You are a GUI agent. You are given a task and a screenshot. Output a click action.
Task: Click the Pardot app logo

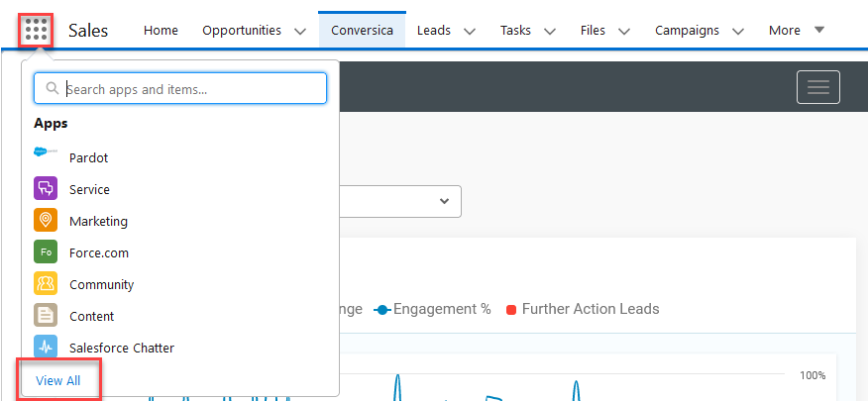click(46, 151)
